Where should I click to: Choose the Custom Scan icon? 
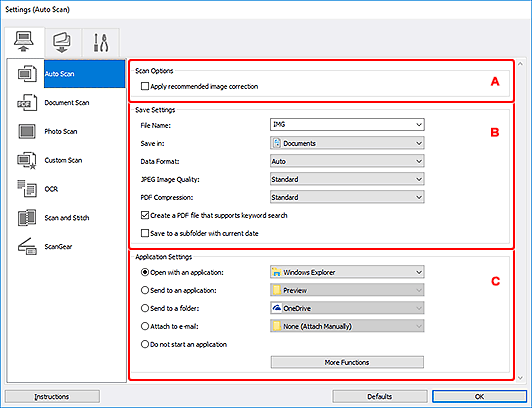(x=27, y=160)
